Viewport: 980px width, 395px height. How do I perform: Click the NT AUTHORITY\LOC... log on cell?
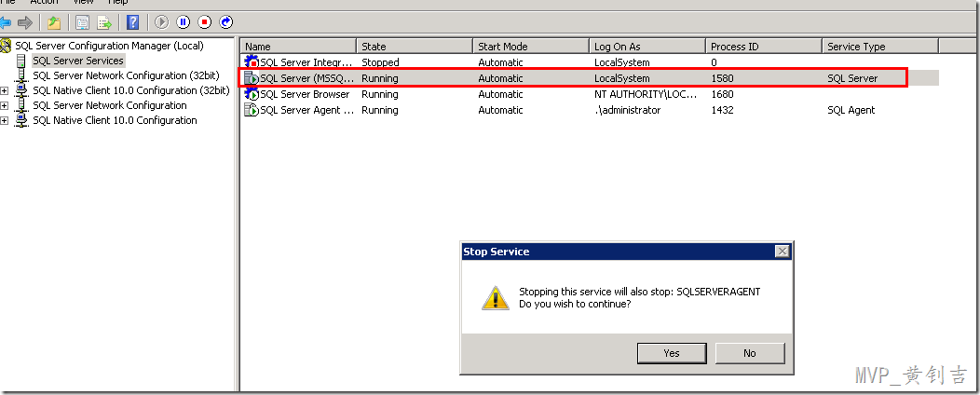pos(647,94)
